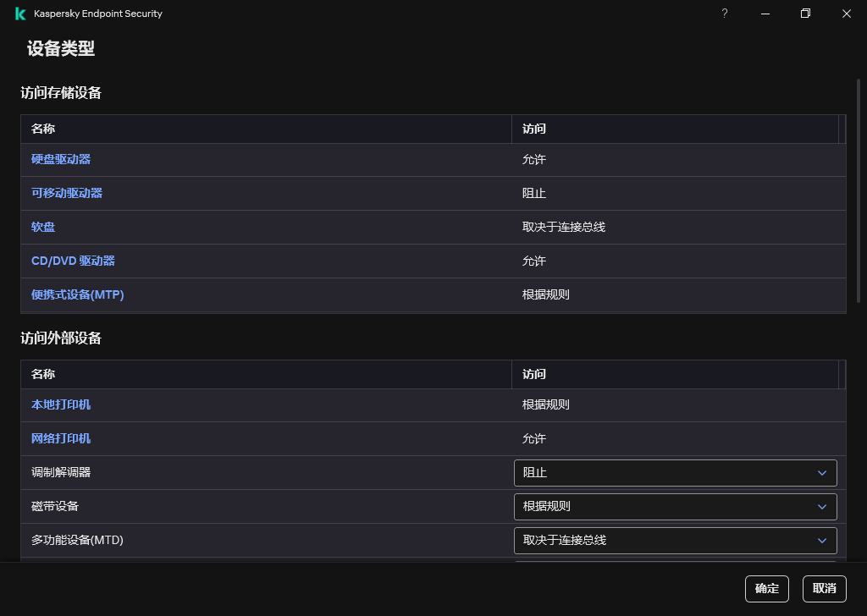Click the Kaspersky logo icon
The height and width of the screenshot is (616, 867).
coord(20,14)
